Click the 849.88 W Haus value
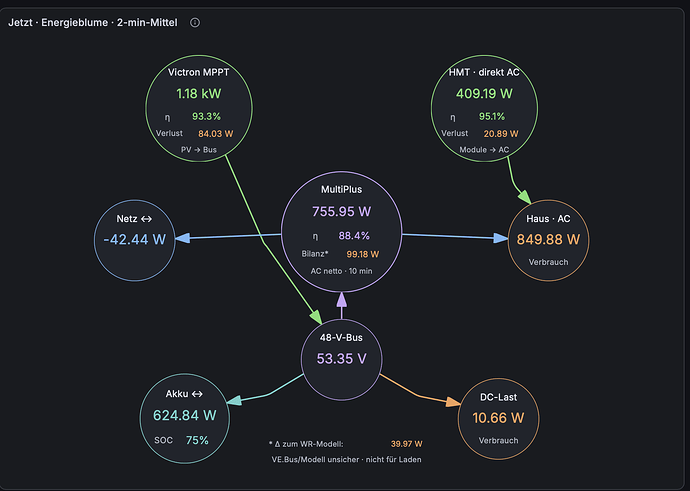The width and height of the screenshot is (690, 491). 548,239
